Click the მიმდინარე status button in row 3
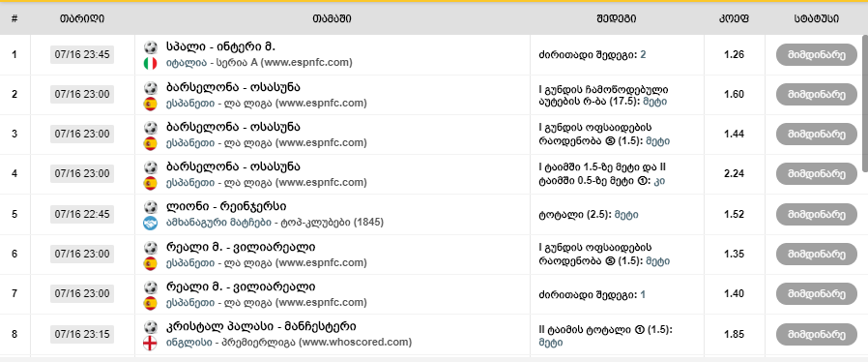 pos(816,135)
